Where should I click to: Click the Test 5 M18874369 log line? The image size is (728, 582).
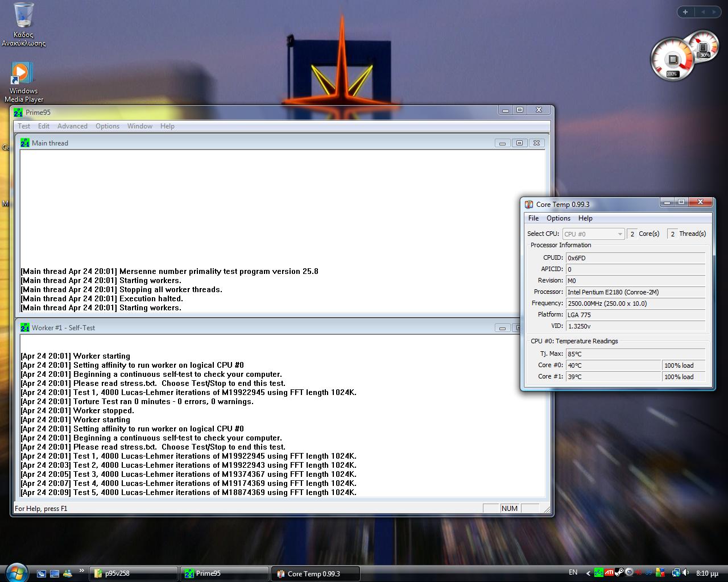click(x=189, y=492)
